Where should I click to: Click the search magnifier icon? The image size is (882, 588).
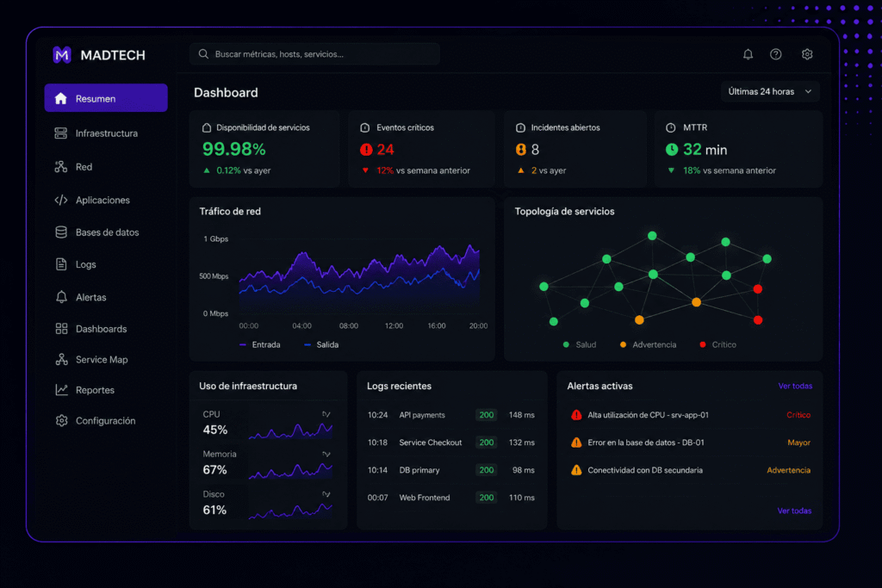pyautogui.click(x=203, y=54)
